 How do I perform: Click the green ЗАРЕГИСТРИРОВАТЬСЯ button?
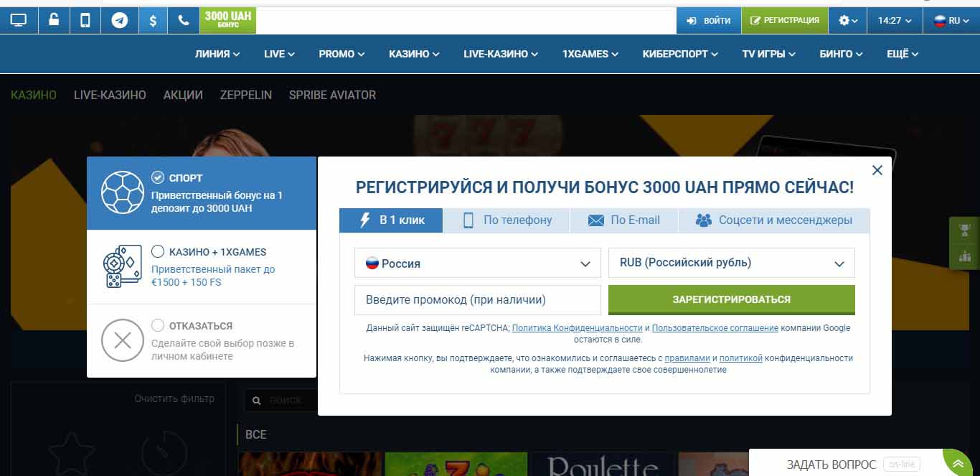click(x=732, y=299)
